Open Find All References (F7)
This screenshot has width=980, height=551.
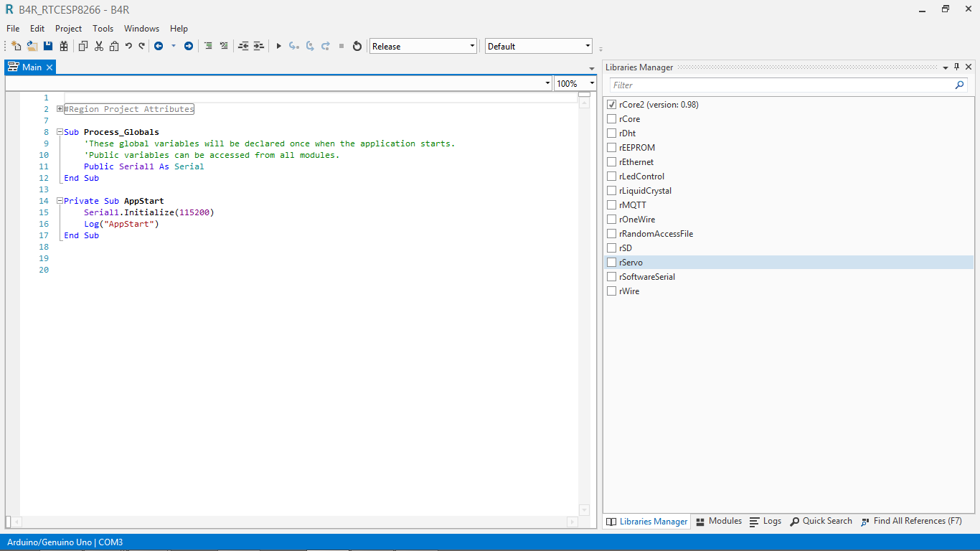click(911, 522)
